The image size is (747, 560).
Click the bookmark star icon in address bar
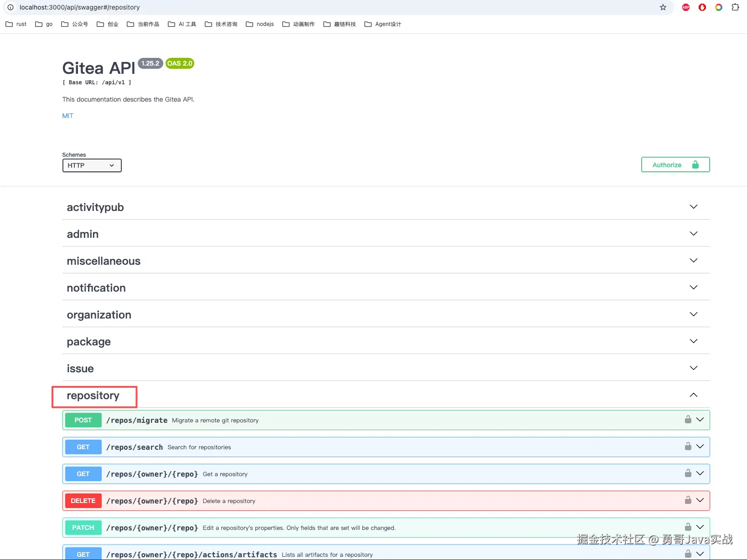pos(663,7)
